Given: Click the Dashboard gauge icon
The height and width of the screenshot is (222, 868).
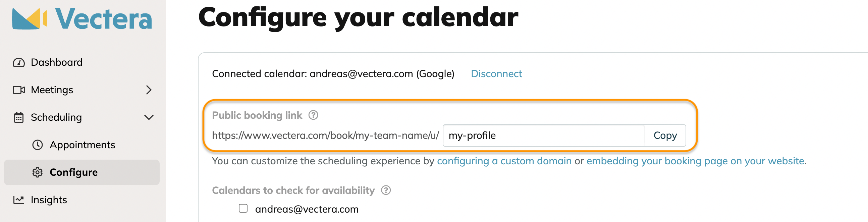Looking at the screenshot, I should pyautogui.click(x=19, y=63).
